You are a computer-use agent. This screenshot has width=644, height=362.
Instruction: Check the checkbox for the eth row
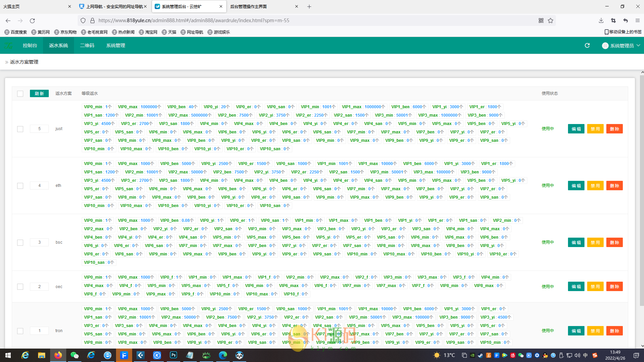(20, 186)
